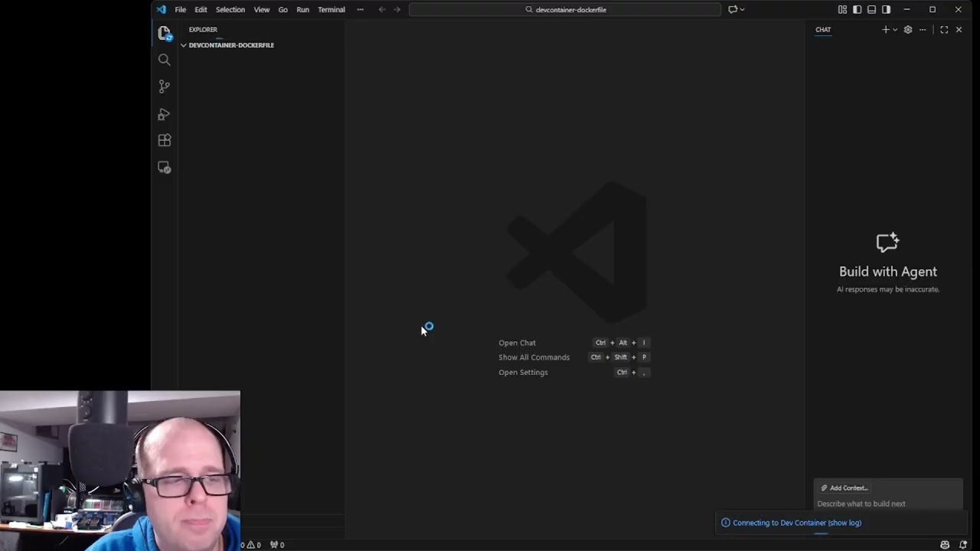Show more menu items ellipsis
The height and width of the screenshot is (551, 980).
tap(360, 9)
